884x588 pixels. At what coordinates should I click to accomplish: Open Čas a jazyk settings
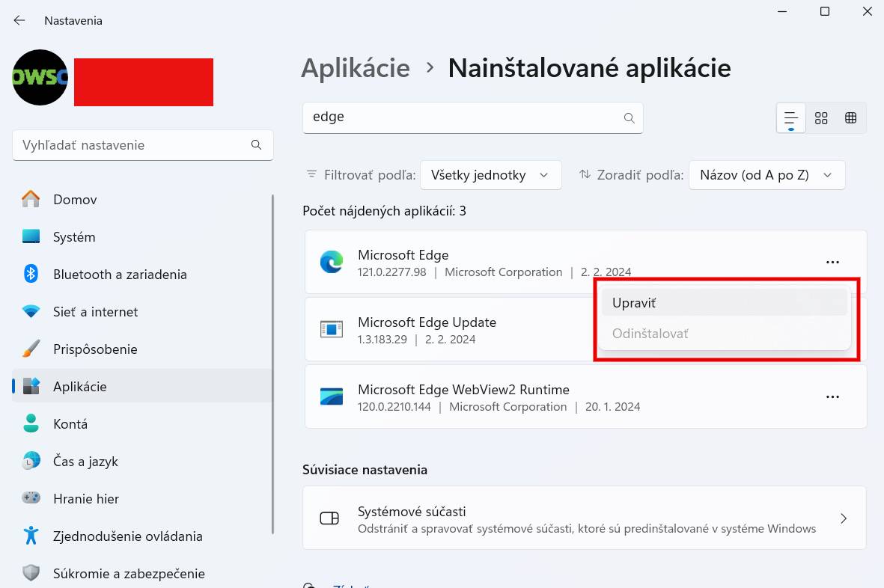[x=142, y=462]
